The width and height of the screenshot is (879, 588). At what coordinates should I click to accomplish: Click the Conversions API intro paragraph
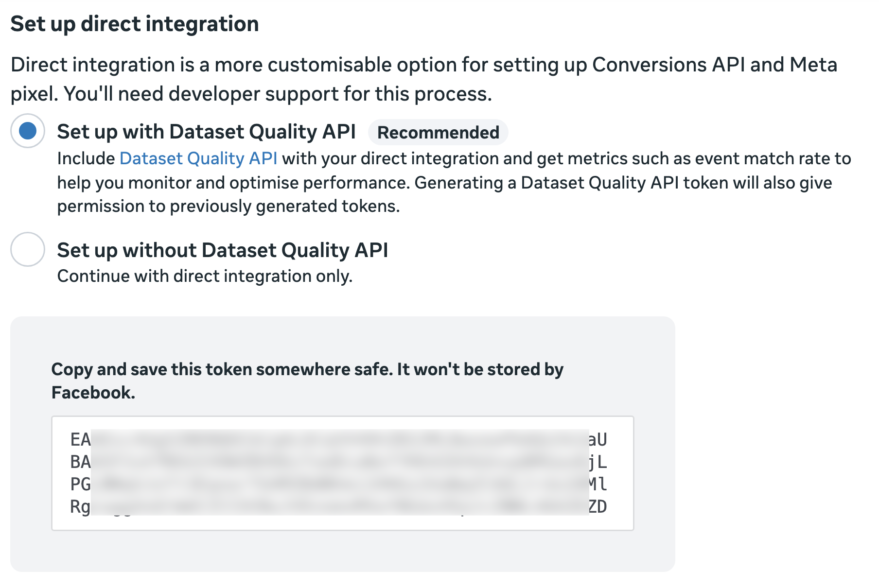coord(424,79)
